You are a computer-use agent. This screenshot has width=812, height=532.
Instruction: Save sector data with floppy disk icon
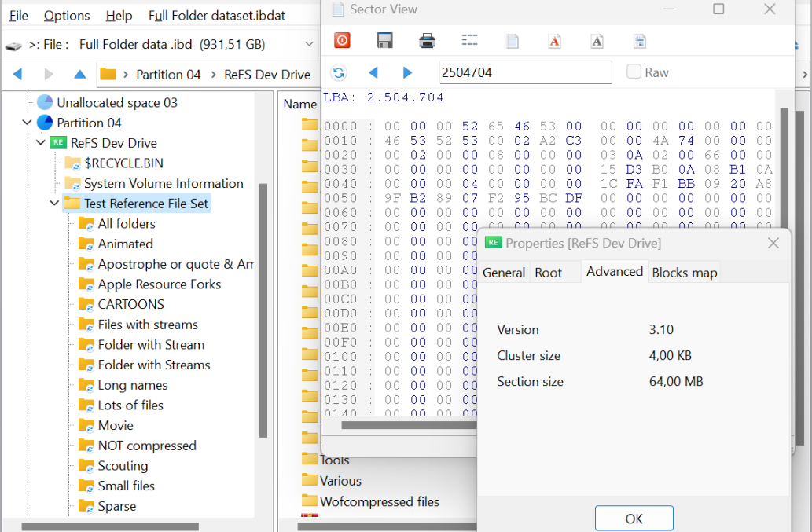click(x=384, y=40)
